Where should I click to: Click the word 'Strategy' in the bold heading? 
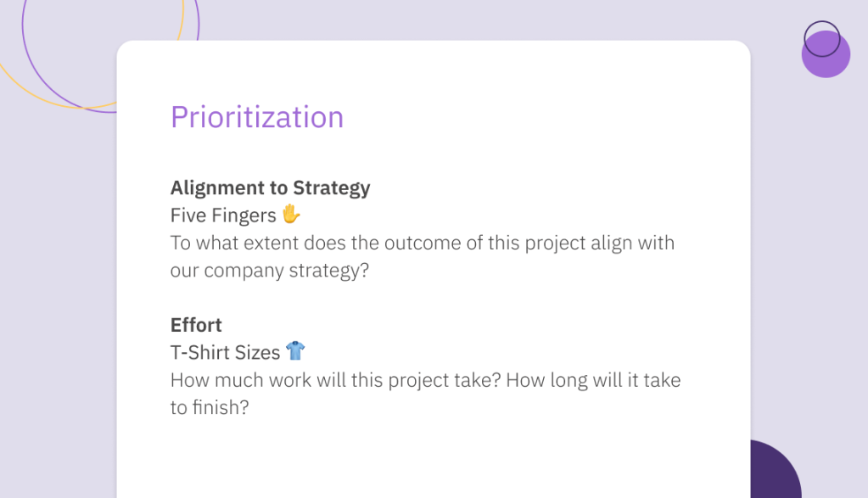(x=332, y=188)
